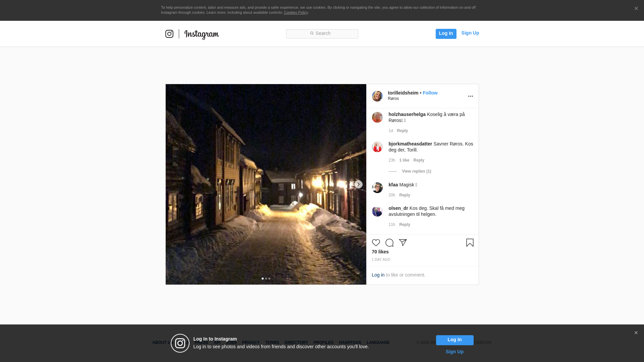Reply to holzhauserhelga's comment

pos(402,131)
